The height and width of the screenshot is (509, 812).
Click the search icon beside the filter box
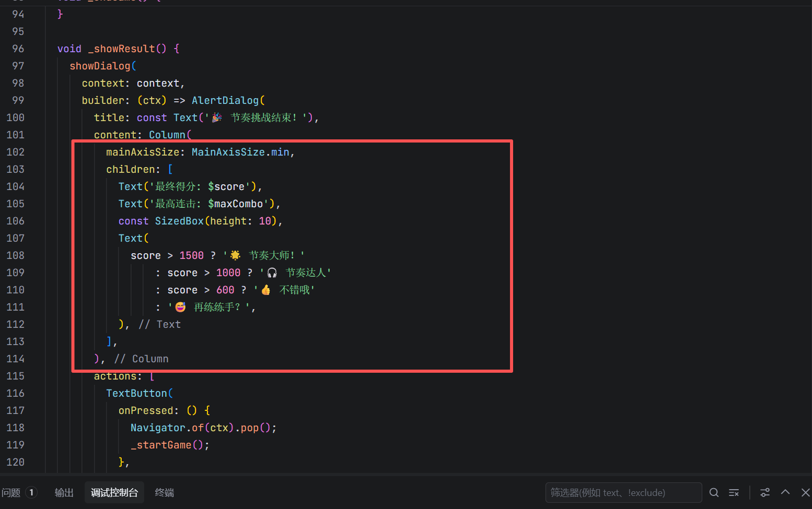click(x=714, y=492)
